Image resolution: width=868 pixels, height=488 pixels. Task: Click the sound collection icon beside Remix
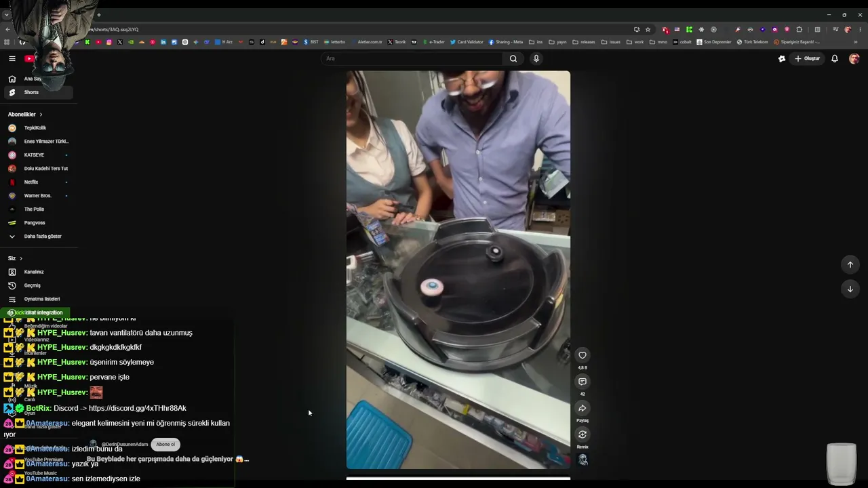[x=583, y=460]
